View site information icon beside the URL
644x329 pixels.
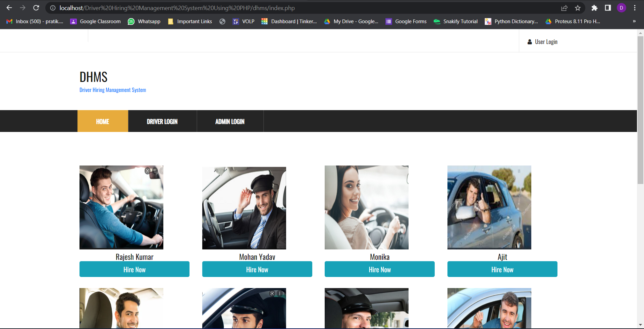(x=52, y=8)
